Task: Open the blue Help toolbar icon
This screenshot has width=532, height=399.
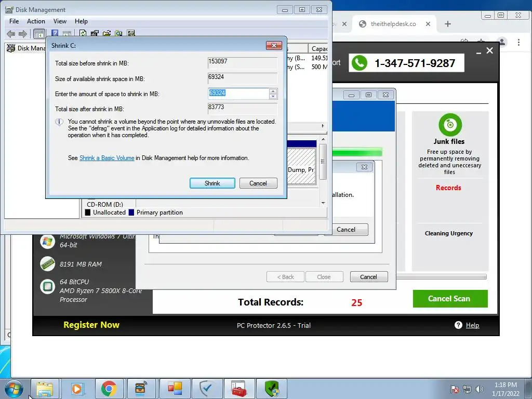Action: pos(55,33)
